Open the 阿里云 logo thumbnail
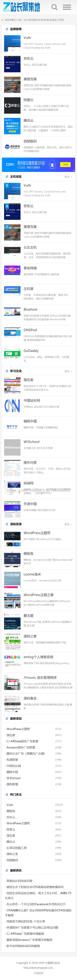 coord(12,105)
